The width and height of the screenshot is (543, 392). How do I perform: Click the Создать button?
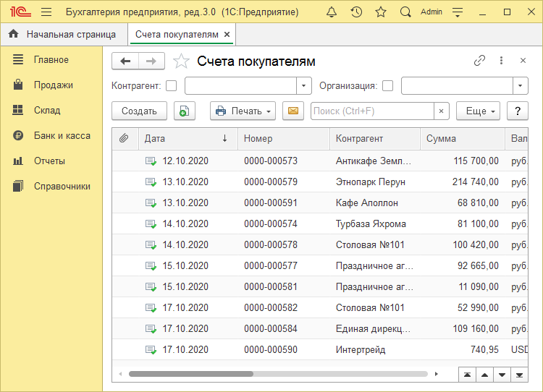coord(139,111)
